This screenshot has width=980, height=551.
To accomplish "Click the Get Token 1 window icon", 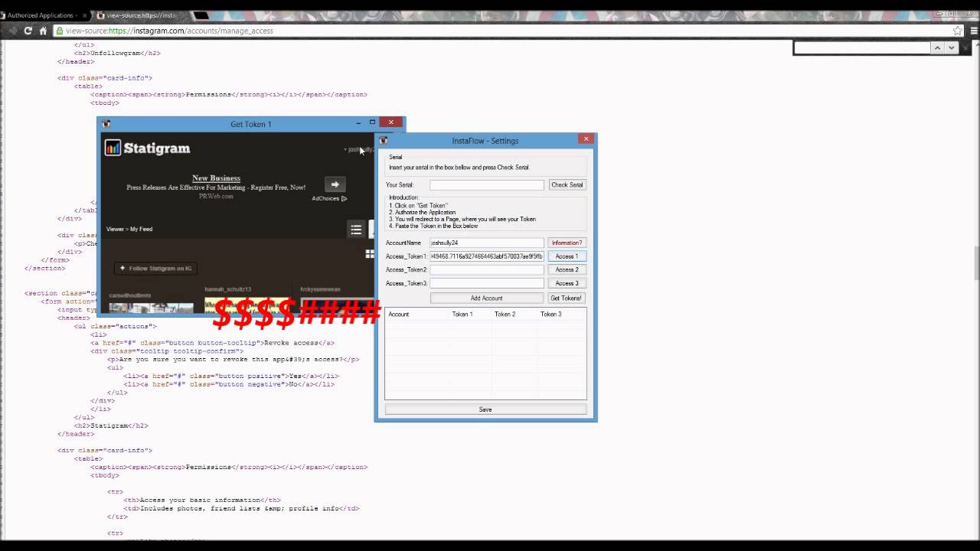I will pyautogui.click(x=106, y=124).
